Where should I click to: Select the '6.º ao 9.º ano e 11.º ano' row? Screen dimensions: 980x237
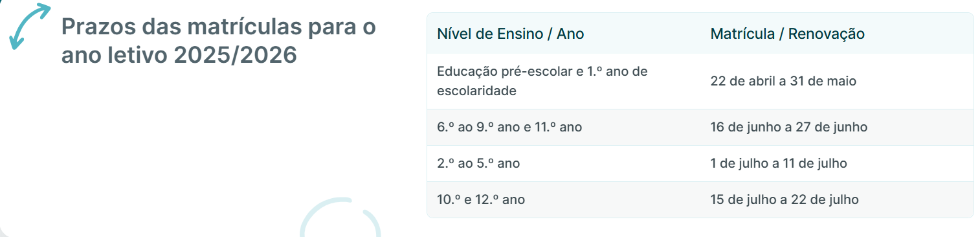[x=700, y=127]
